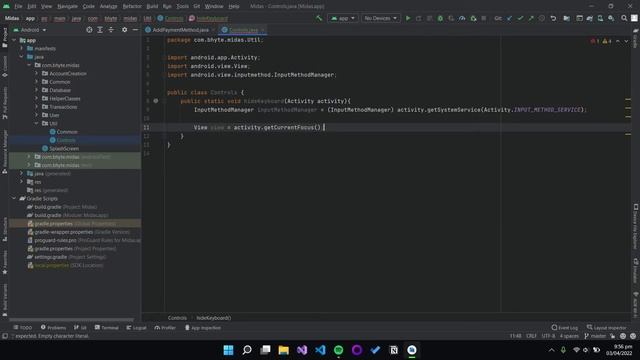Screen dimensions: 640x360
Task: Click the Make Project hammer icon
Action: point(319,18)
